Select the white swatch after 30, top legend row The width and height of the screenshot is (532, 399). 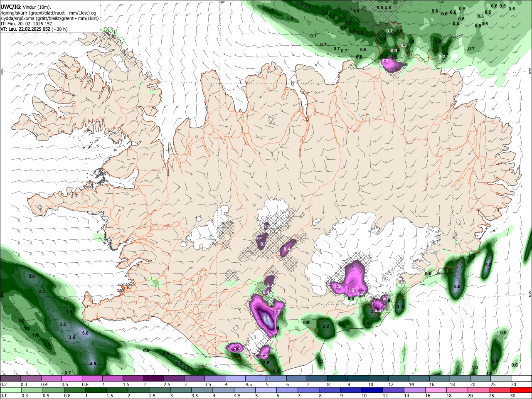(x=521, y=379)
